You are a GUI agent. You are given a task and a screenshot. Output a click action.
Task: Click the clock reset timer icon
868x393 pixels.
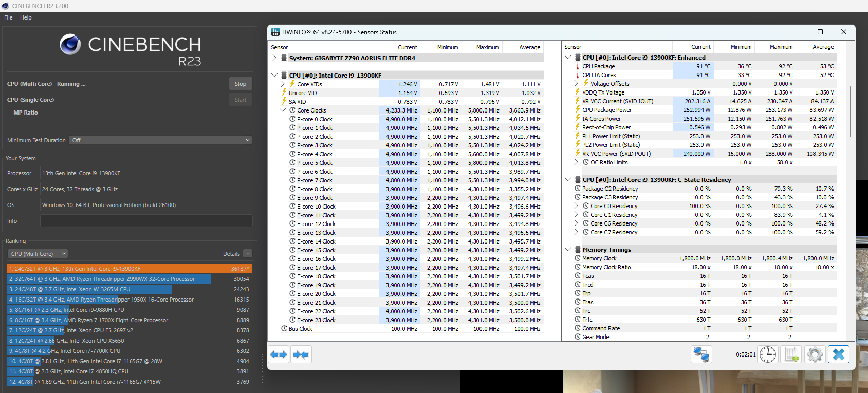pos(768,354)
